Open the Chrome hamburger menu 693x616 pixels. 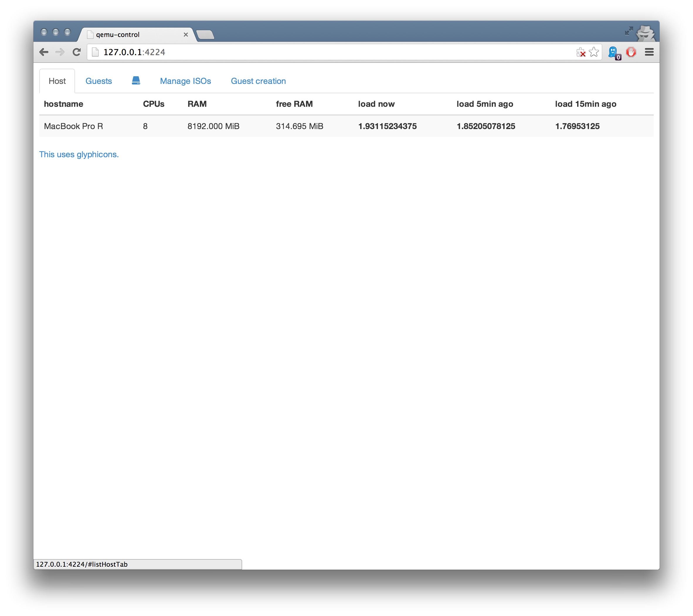pos(649,52)
